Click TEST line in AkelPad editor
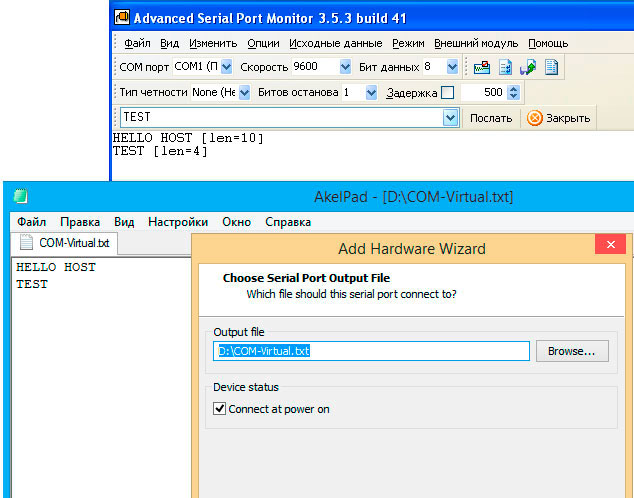The image size is (634, 498). pos(32,284)
